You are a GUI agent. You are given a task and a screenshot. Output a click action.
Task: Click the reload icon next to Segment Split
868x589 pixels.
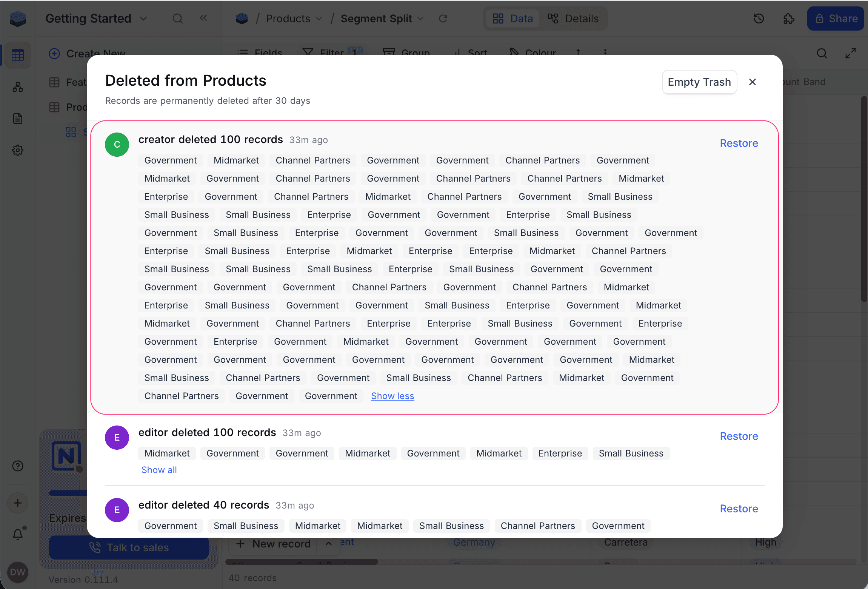pos(443,19)
